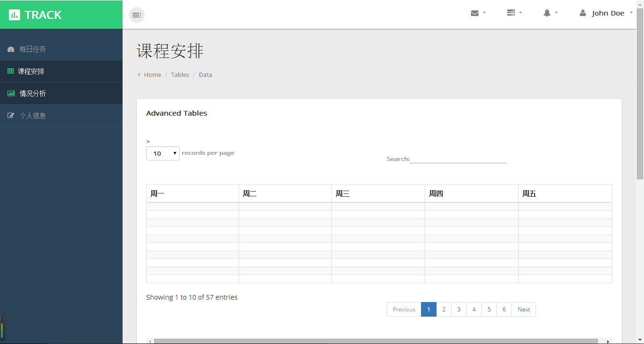Sort table by 周四 column header

pyautogui.click(x=471, y=193)
